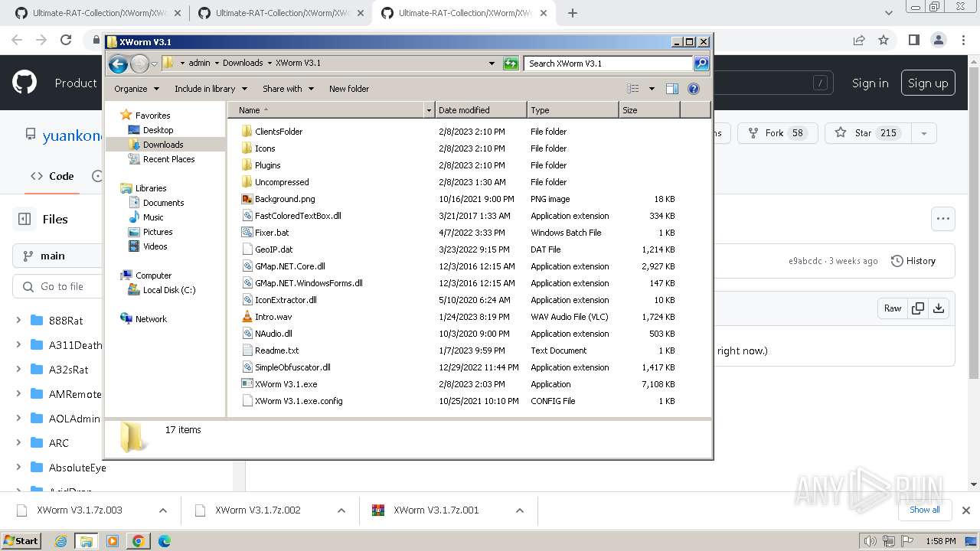Open options for XWorm V3.1.7z.001 download
This screenshot has height=551, width=980.
pos(519,510)
